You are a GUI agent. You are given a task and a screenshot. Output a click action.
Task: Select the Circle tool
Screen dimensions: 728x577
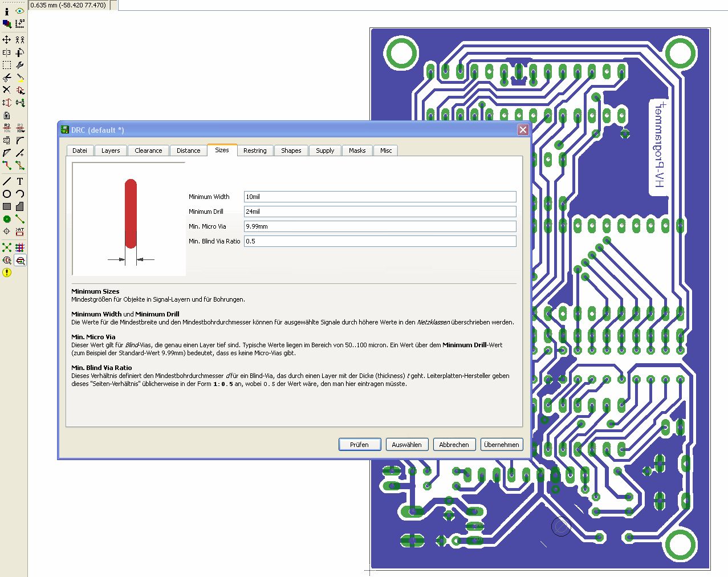[x=7, y=194]
